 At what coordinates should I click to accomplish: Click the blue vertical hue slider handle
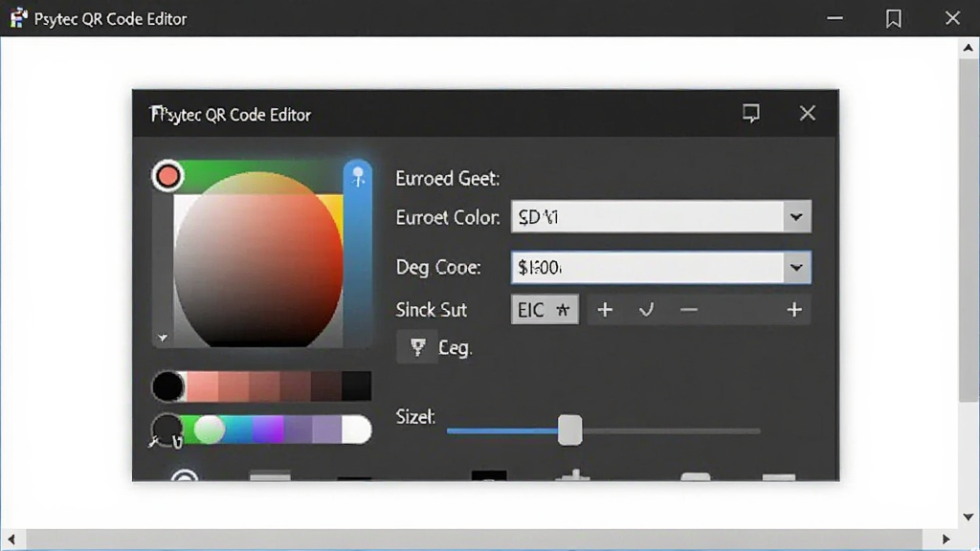point(358,176)
